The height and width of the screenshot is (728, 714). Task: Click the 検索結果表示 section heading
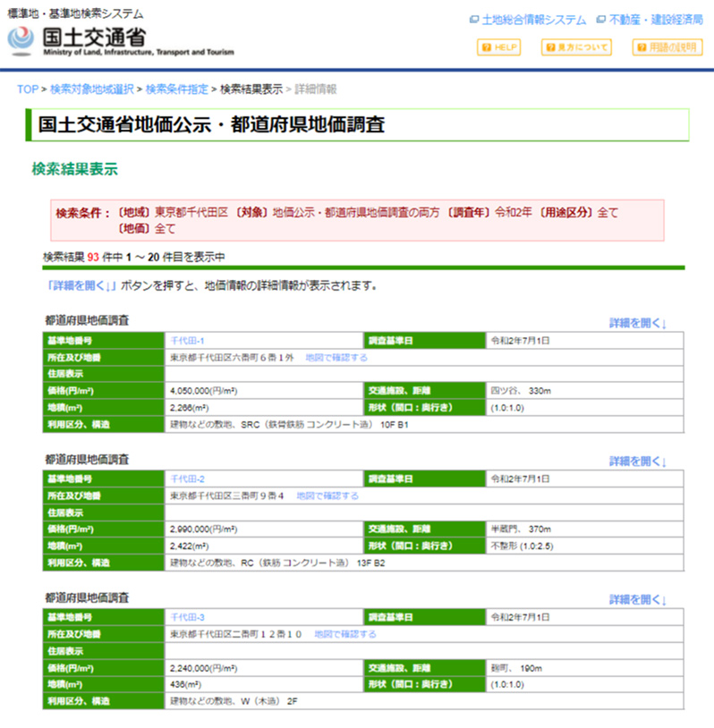pos(74,168)
